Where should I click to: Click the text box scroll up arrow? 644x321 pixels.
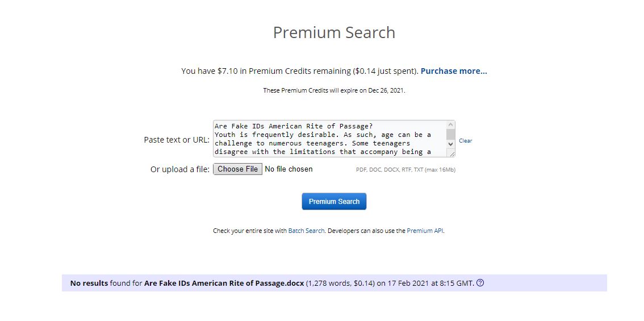(x=451, y=125)
